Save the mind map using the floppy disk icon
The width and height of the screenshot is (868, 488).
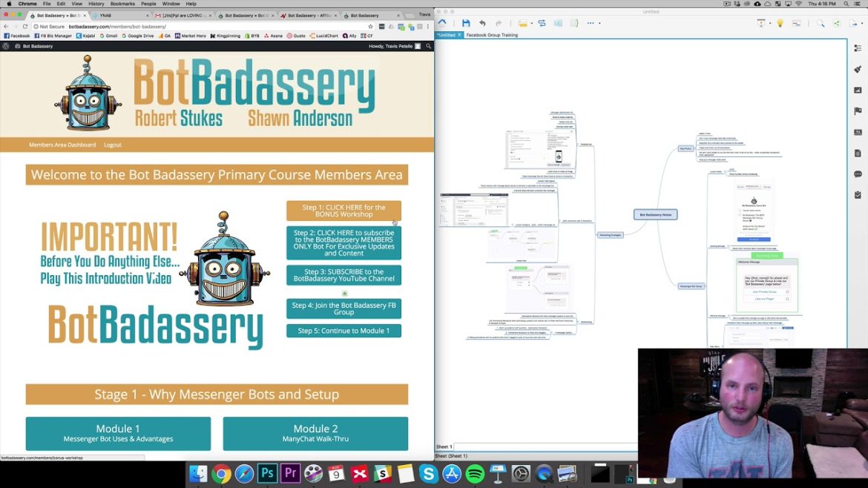pos(466,23)
